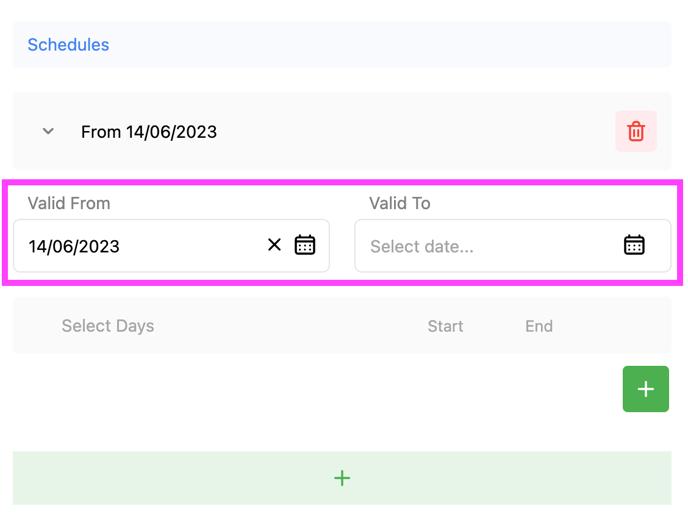Click the 'From 14/06/2023' schedule title
The height and width of the screenshot is (528, 688).
[149, 132]
